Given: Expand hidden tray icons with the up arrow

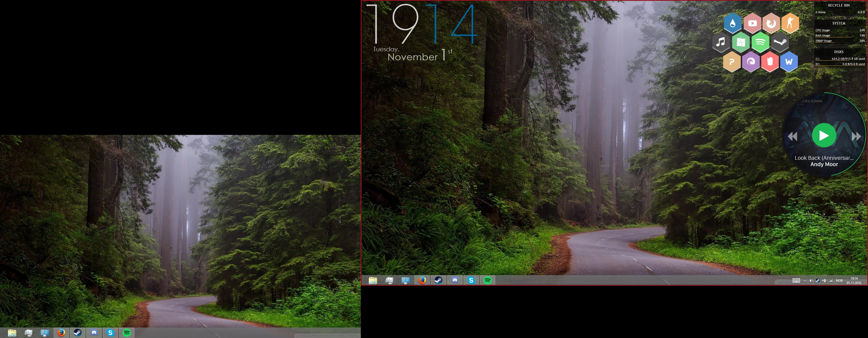Looking at the screenshot, I should [x=805, y=281].
